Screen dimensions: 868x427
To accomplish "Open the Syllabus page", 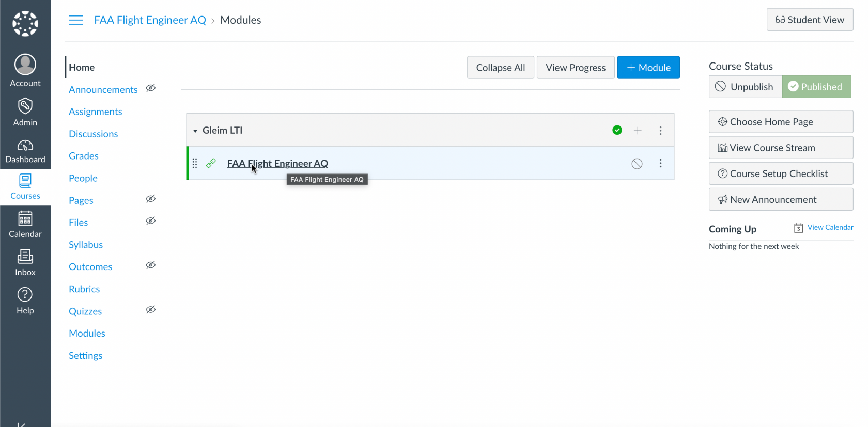I will click(86, 245).
